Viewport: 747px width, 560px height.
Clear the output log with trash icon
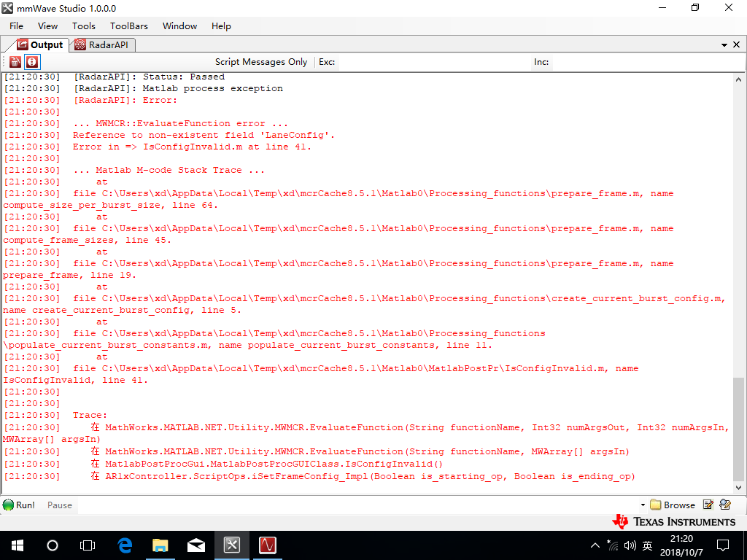pos(15,62)
